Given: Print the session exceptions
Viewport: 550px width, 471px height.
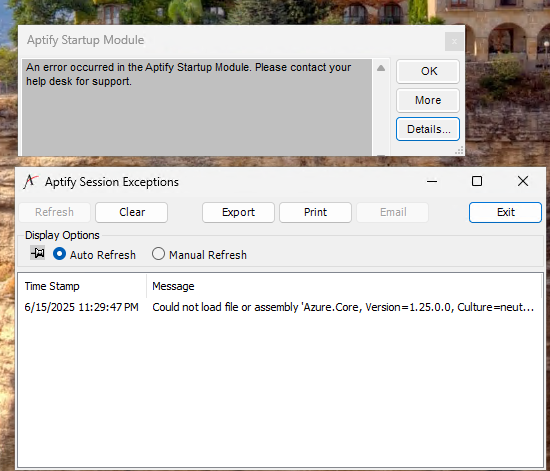Looking at the screenshot, I should point(315,212).
